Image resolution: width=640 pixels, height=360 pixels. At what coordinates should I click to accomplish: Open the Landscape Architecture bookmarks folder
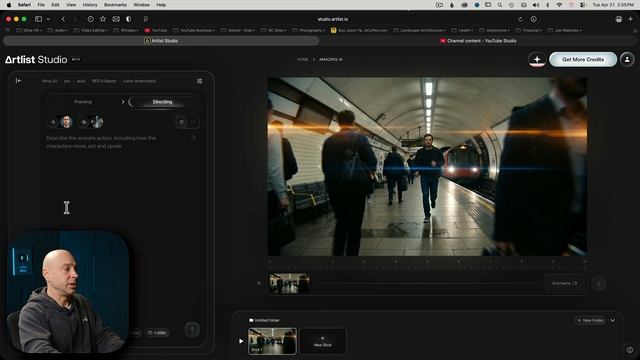coord(420,30)
